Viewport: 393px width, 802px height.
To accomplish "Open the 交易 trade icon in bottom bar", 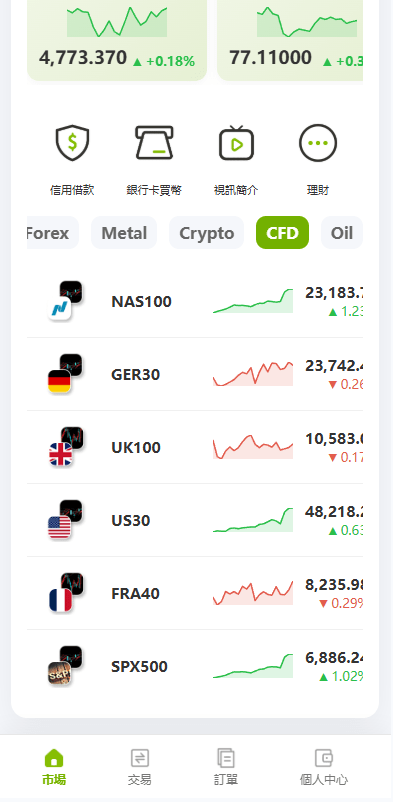I will [x=140, y=758].
